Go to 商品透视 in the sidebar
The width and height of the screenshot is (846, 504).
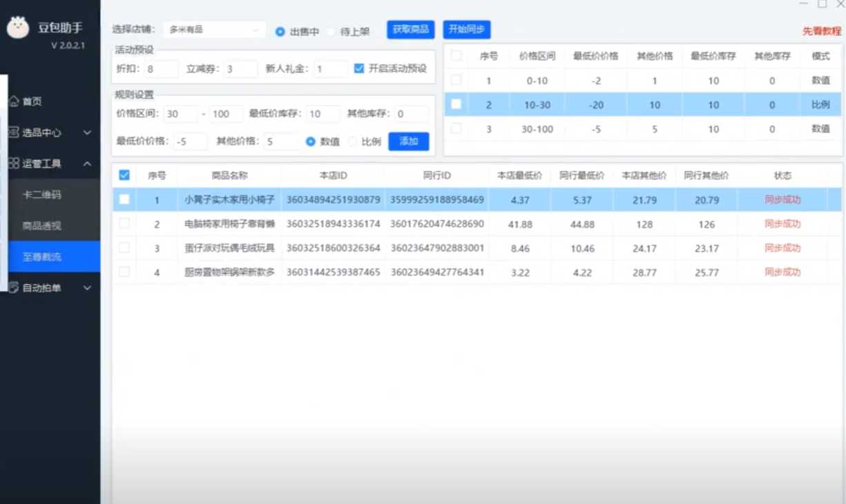click(x=42, y=226)
